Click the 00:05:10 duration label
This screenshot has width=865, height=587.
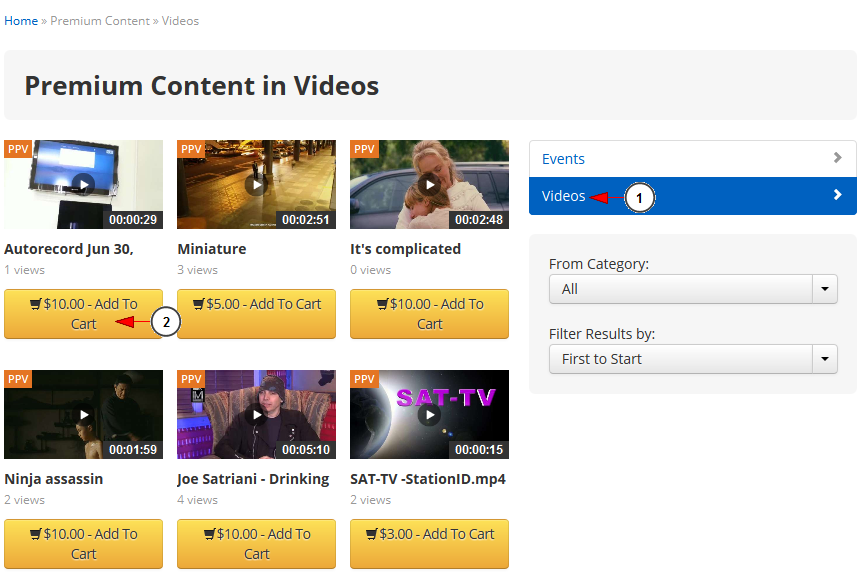306,450
